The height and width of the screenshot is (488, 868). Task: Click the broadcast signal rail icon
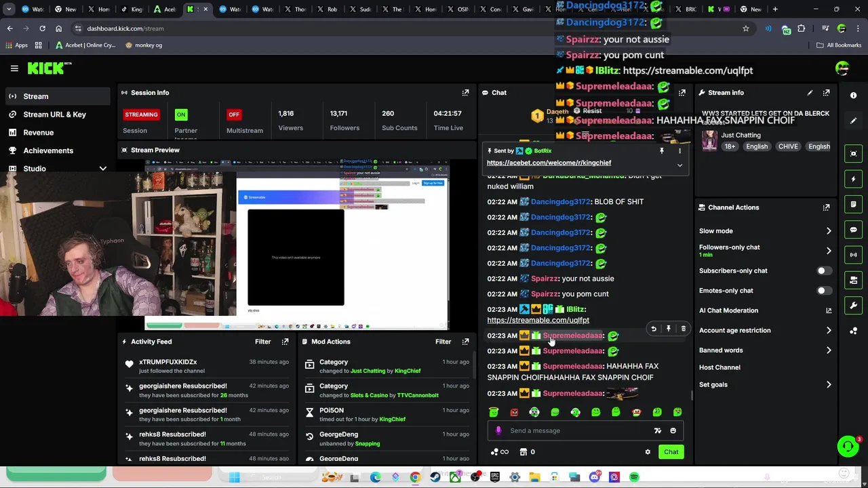pos(854,255)
